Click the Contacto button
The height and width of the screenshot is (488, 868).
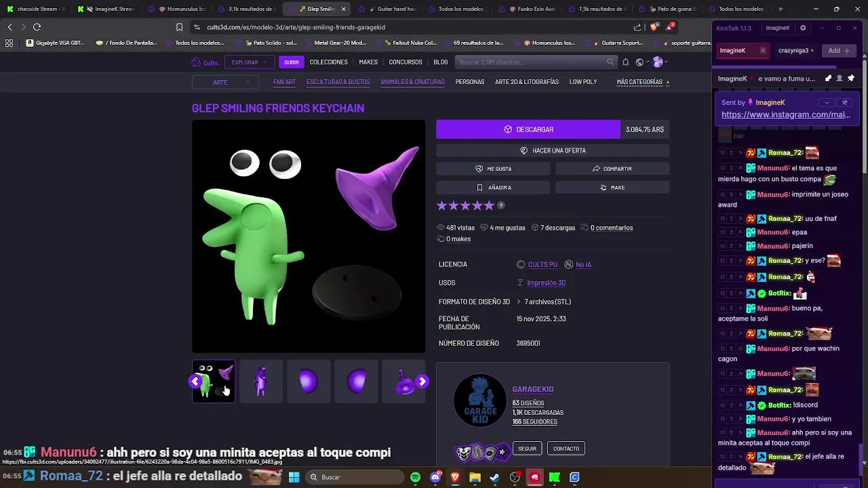(x=566, y=449)
